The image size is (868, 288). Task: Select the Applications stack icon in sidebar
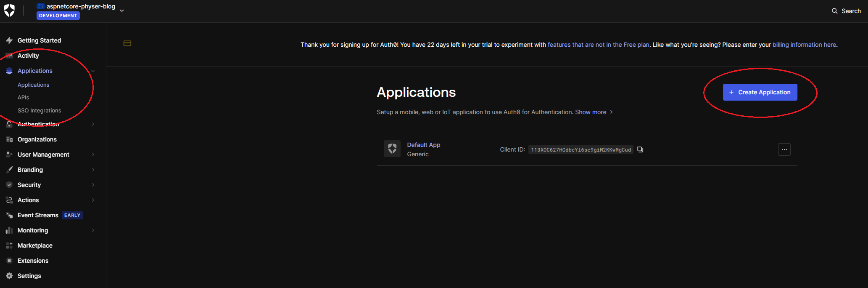point(9,71)
